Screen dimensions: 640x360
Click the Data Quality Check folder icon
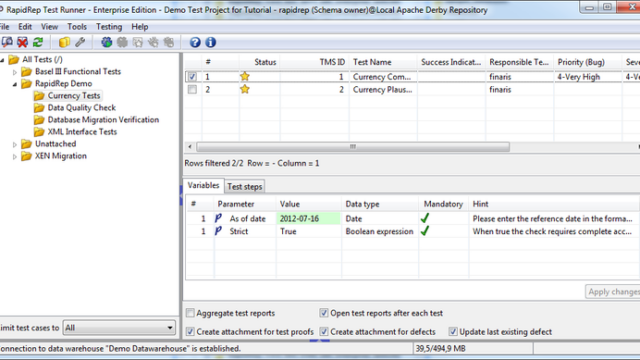coord(39,108)
